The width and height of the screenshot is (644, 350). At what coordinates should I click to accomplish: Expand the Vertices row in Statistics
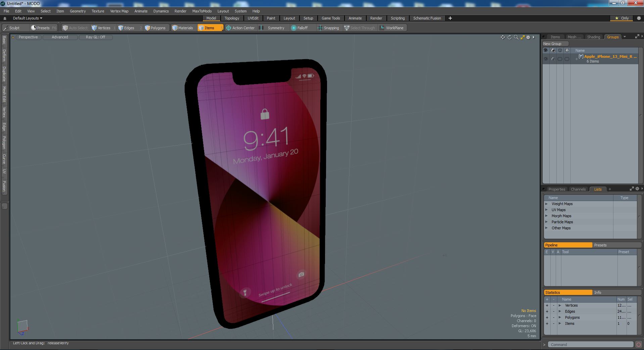click(x=560, y=306)
